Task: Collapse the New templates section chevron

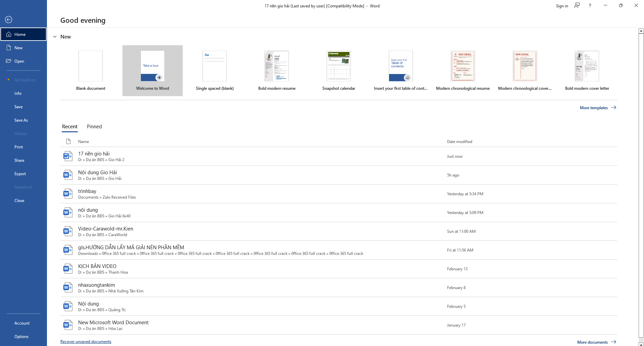Action: 55,37
